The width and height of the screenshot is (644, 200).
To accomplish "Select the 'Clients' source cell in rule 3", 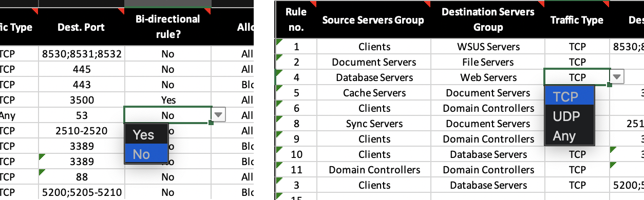I will click(373, 185).
